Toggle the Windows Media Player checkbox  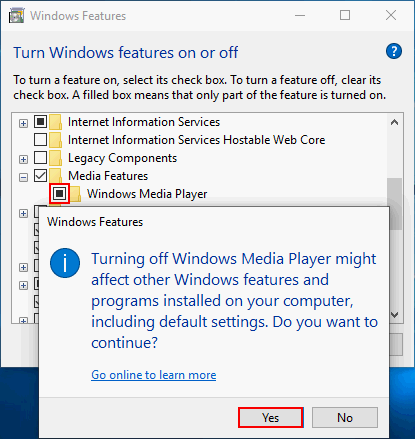[60, 193]
